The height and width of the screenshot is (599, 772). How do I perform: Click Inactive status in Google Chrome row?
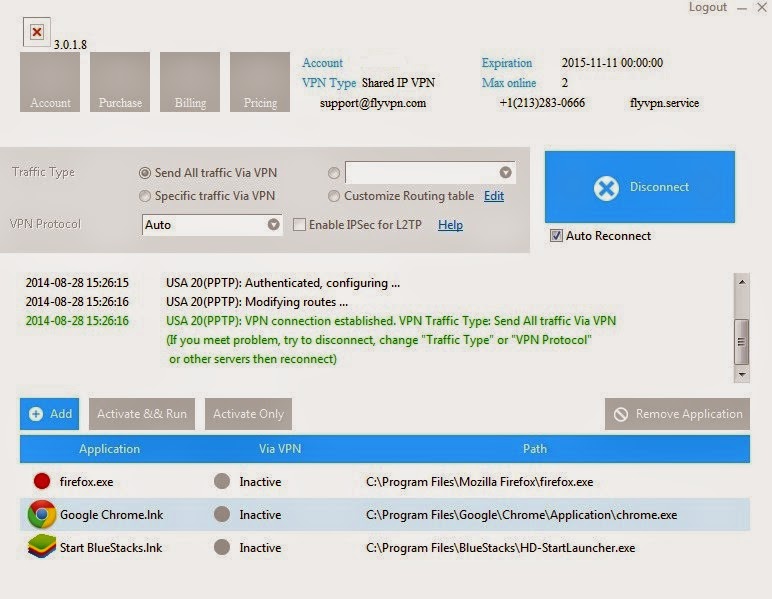pos(260,515)
